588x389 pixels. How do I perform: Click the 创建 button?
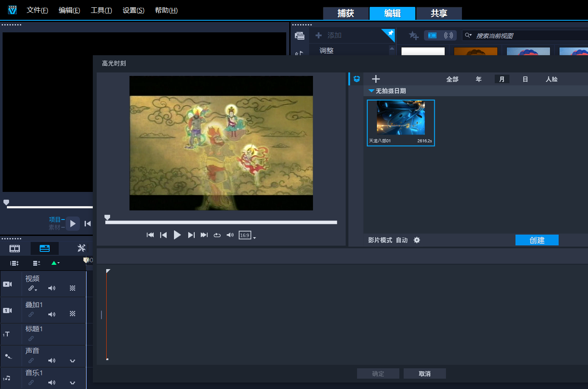(x=537, y=240)
